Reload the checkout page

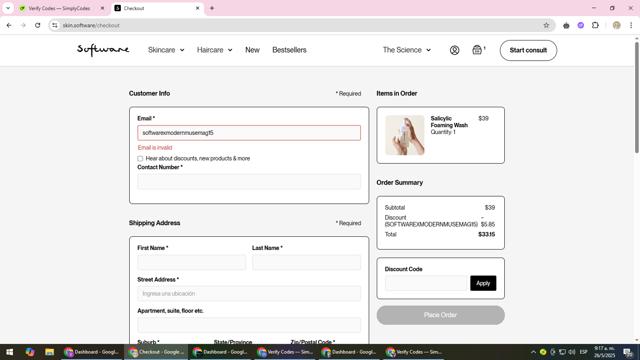click(38, 25)
